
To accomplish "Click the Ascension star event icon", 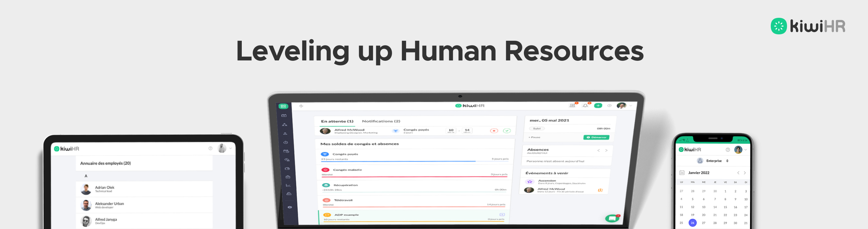I will tap(530, 181).
